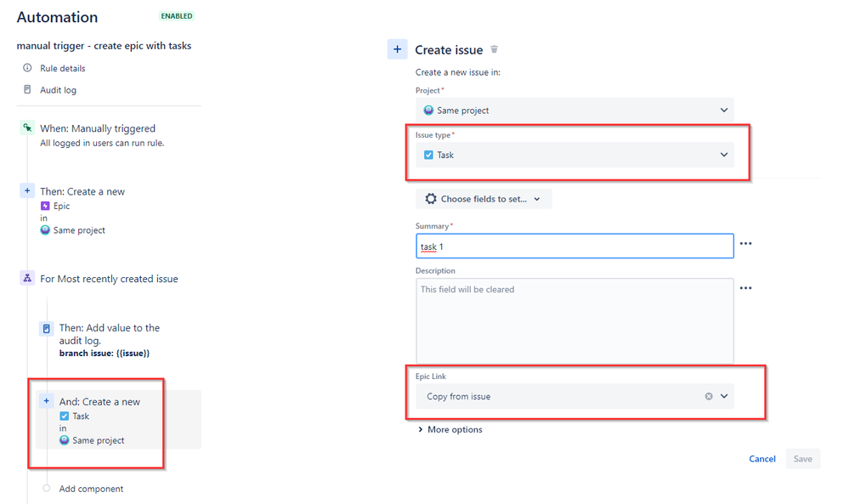The height and width of the screenshot is (504, 849).
Task: Click gear icon in Choose fields to set
Action: click(431, 199)
